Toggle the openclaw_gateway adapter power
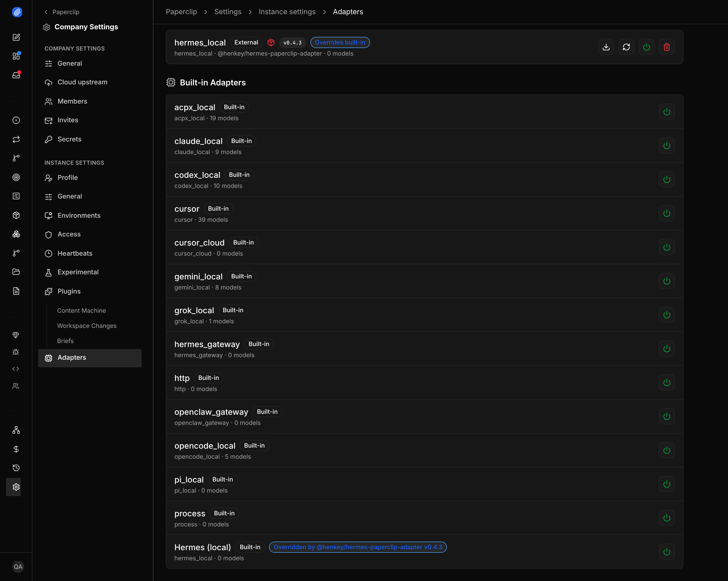This screenshot has width=728, height=581. (667, 416)
